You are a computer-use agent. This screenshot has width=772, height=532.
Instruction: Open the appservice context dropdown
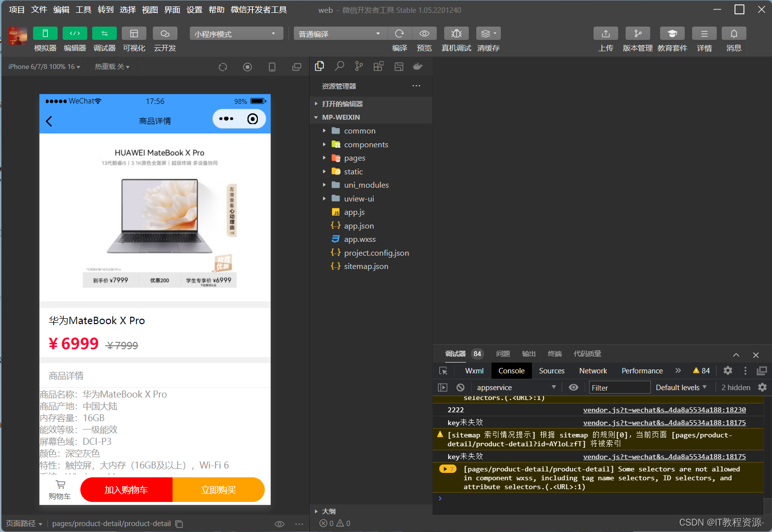tap(516, 388)
